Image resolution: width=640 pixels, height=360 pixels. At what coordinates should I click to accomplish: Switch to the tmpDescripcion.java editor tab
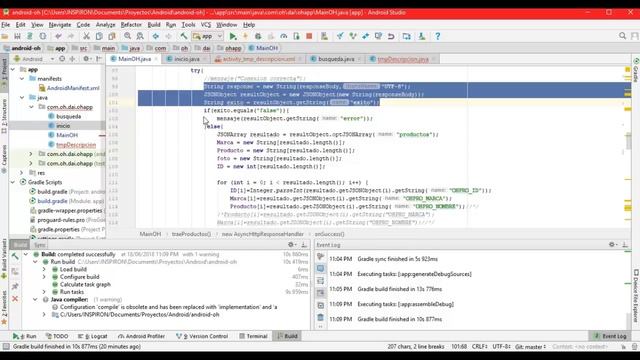[x=403, y=59]
